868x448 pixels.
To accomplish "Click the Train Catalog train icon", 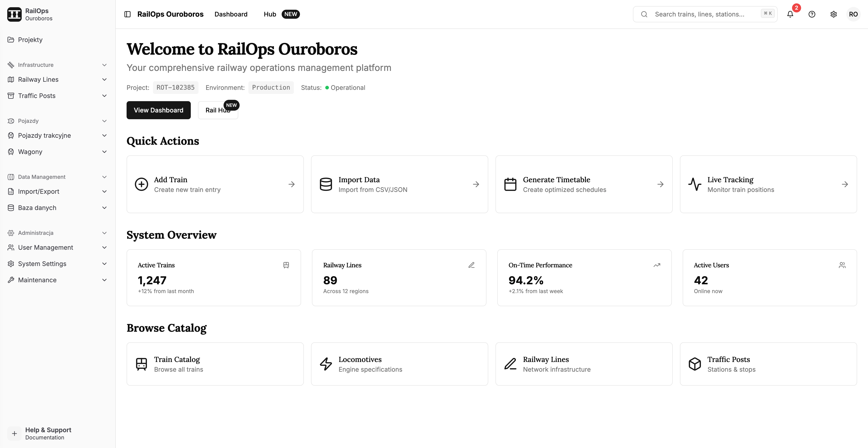I will click(x=141, y=364).
